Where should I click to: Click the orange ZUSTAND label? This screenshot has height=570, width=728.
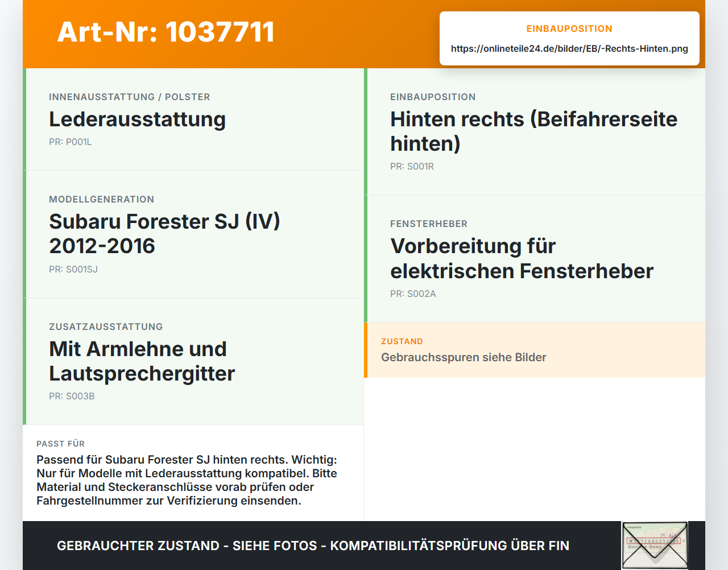402,341
